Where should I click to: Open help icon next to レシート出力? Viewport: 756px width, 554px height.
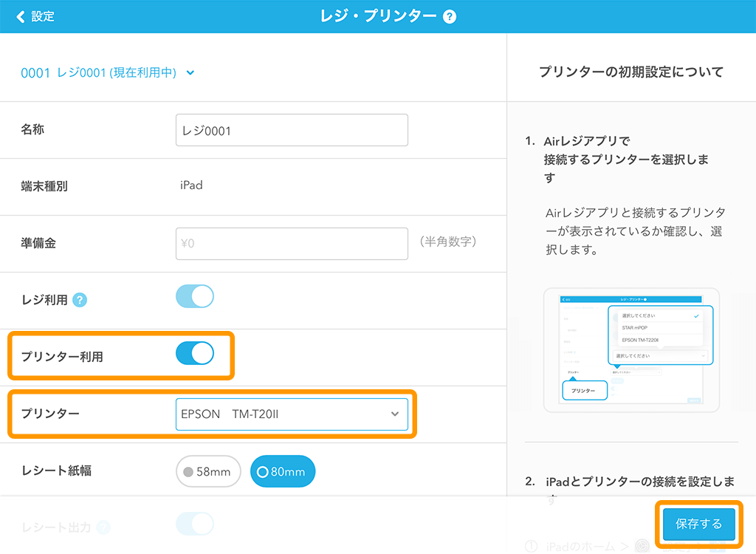coord(103,527)
